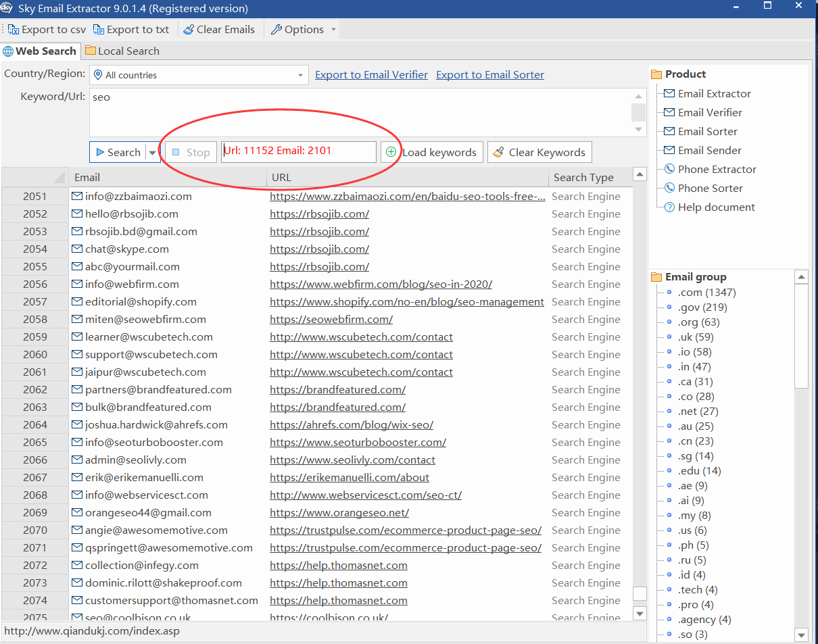Expand the Options menu arrow

(x=333, y=29)
